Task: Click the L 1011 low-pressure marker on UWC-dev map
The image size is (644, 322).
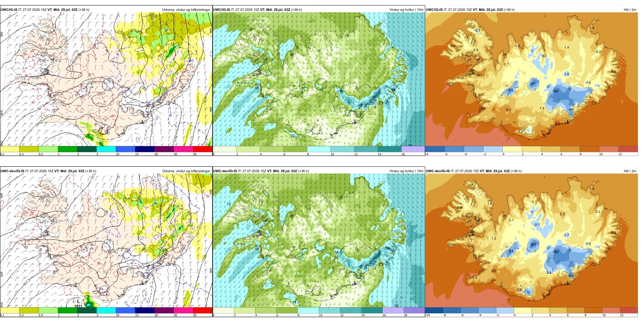Action: pyautogui.click(x=78, y=303)
